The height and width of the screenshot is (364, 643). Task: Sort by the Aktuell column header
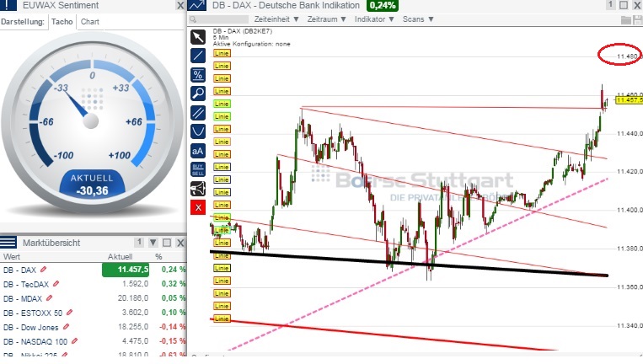(x=121, y=257)
